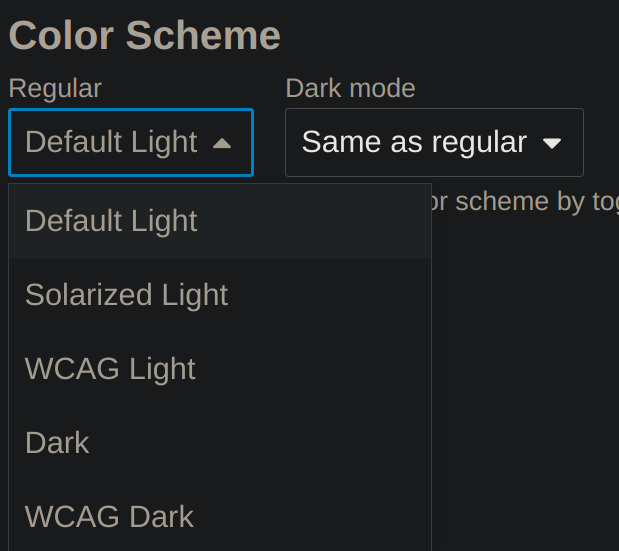Select Default Light from the list

111,221
